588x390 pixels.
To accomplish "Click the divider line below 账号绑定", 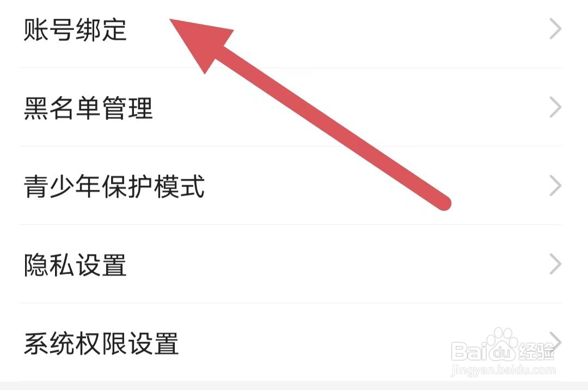I will (291, 68).
